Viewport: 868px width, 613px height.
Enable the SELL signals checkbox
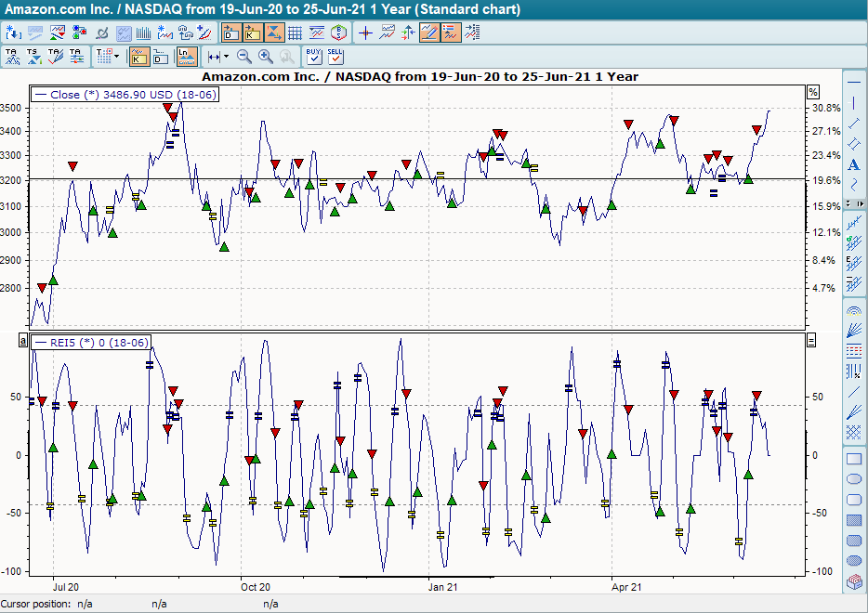point(334,57)
